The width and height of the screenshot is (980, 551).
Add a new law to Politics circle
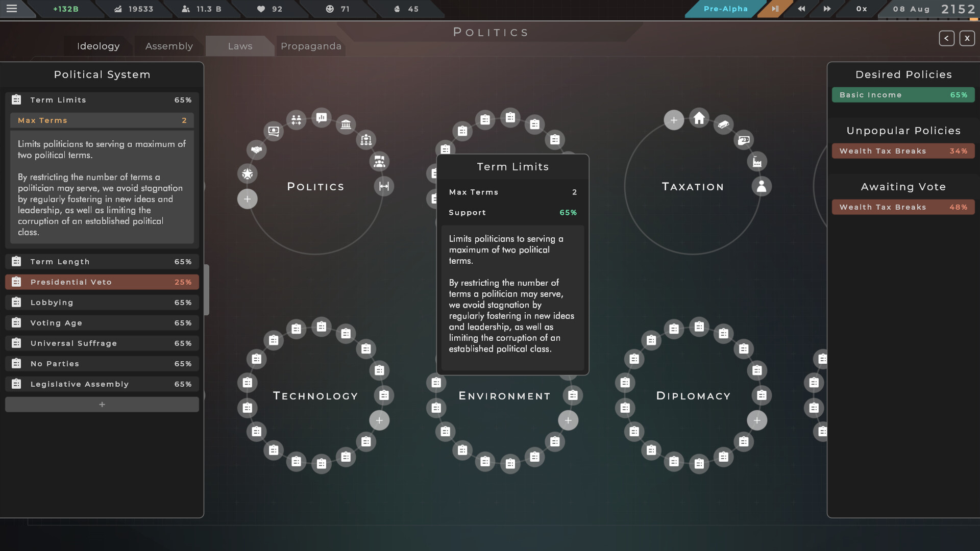tap(247, 199)
